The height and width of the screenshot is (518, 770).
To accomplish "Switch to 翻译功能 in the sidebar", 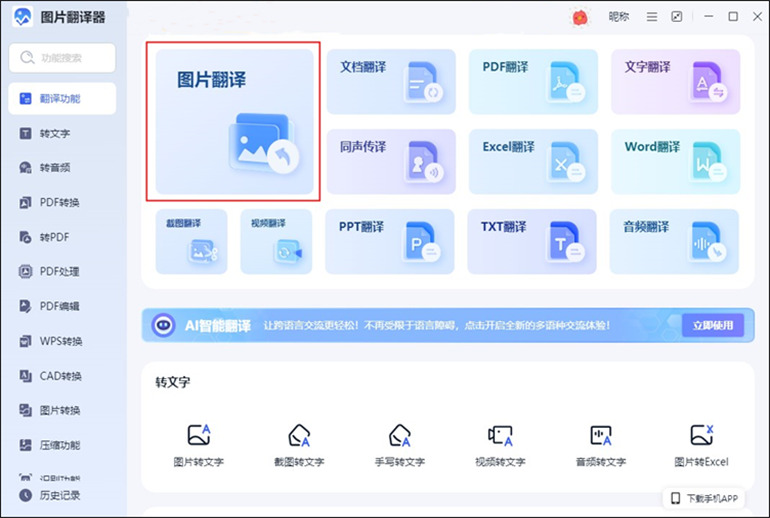I will 61,99.
